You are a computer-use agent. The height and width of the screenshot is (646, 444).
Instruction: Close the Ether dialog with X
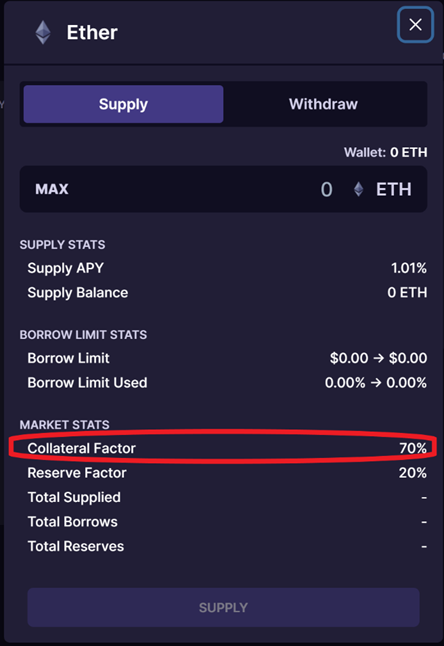tap(415, 25)
